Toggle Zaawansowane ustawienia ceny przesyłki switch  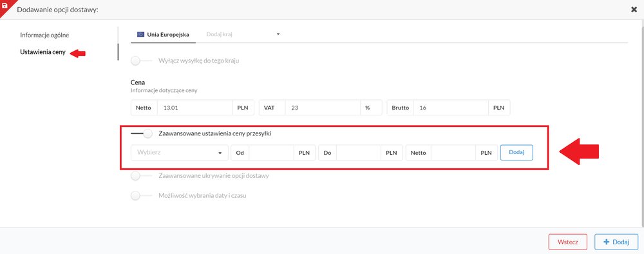[141, 133]
